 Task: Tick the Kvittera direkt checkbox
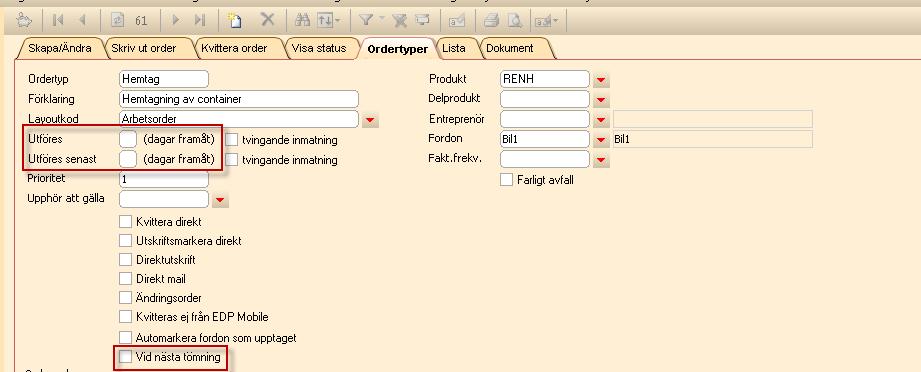pos(125,222)
